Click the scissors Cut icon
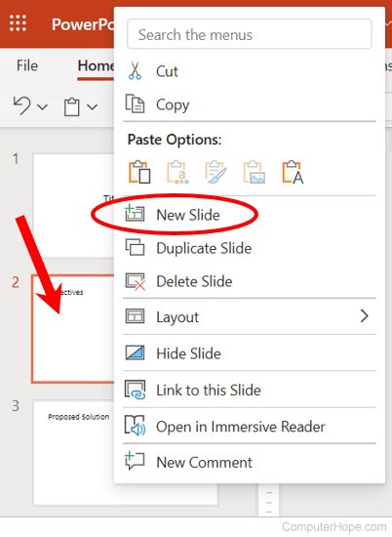Image resolution: width=392 pixels, height=537 pixels. (135, 71)
